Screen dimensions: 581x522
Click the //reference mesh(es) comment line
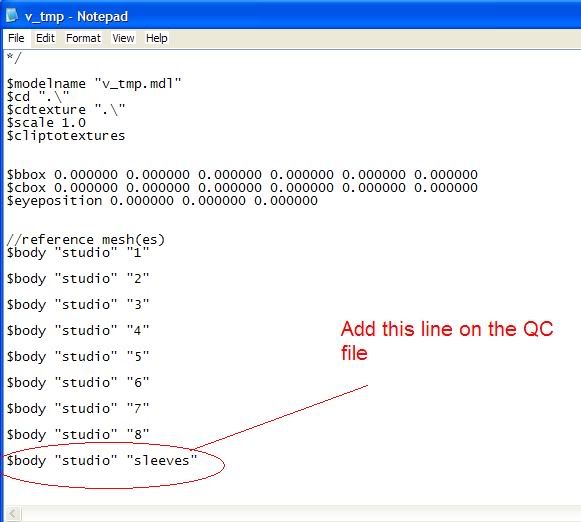pos(86,240)
